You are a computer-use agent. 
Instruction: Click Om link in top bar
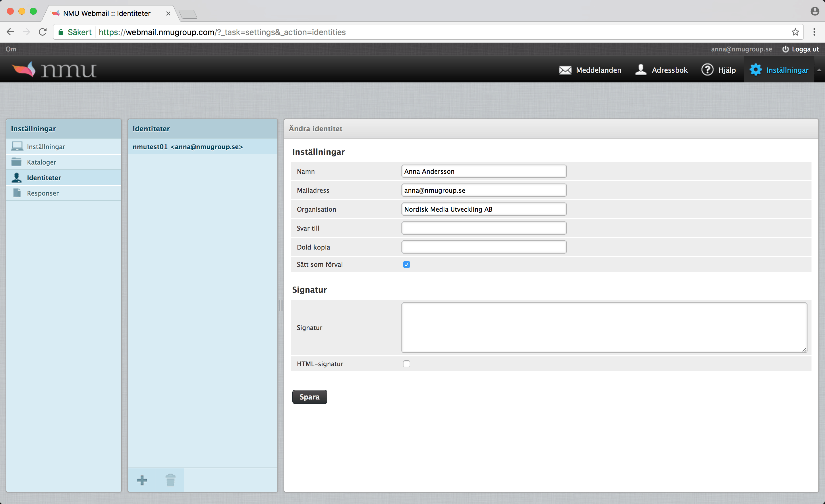point(11,49)
